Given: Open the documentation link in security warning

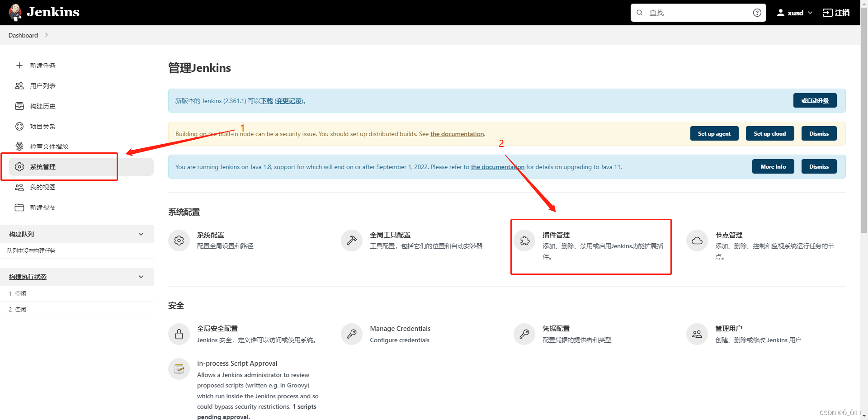Looking at the screenshot, I should pos(457,134).
